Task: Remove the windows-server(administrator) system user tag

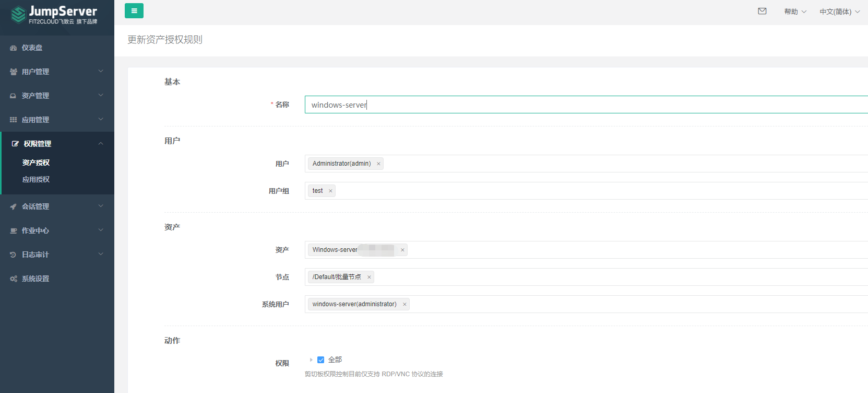Action: coord(405,304)
